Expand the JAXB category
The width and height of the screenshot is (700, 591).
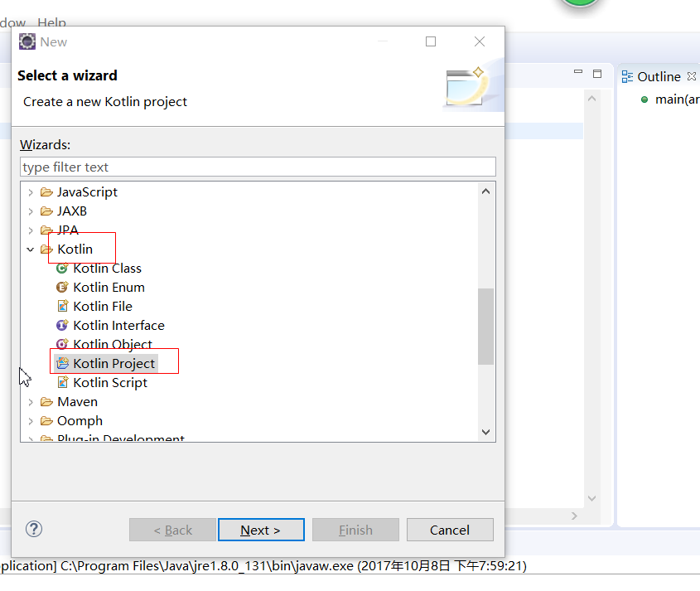[31, 211]
